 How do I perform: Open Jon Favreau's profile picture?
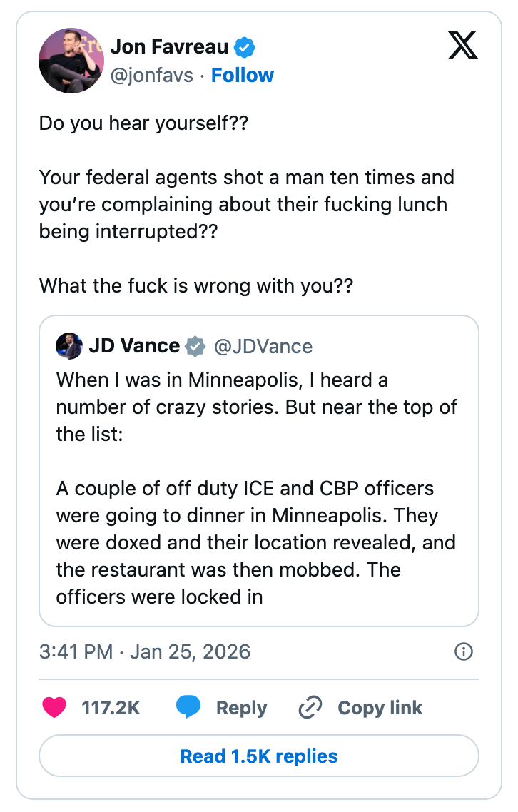[x=71, y=61]
